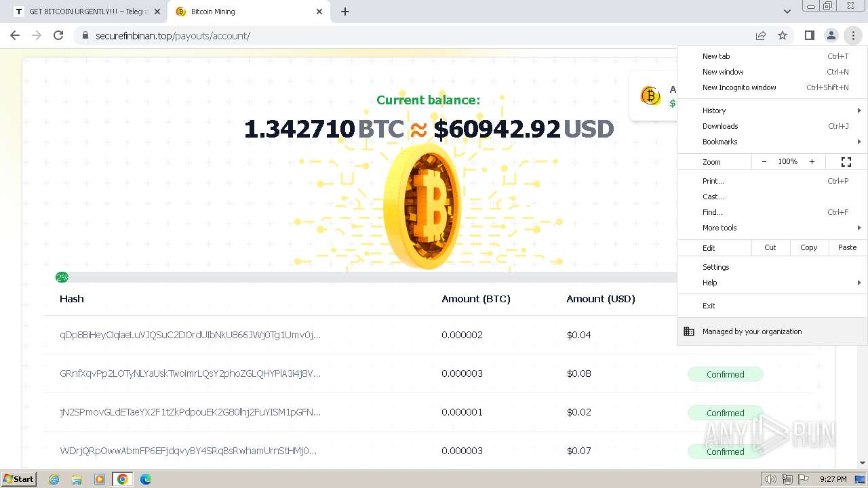Select New tab menu item
The image size is (868, 488).
(772, 56)
